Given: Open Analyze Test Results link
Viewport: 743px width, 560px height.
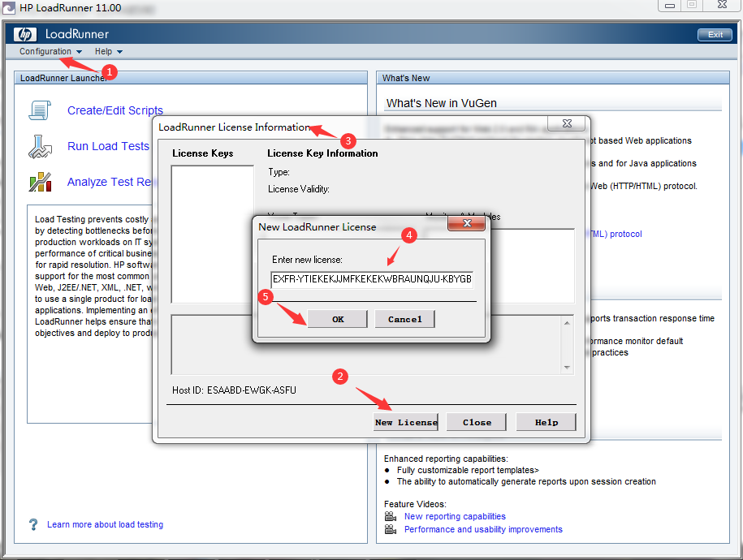Looking at the screenshot, I should click(x=110, y=182).
